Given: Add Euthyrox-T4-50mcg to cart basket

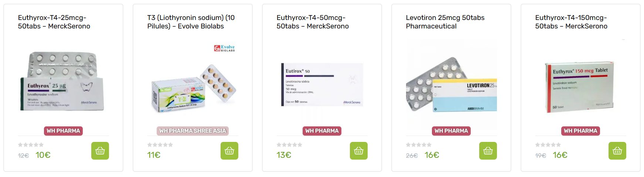Looking at the screenshot, I should (358, 151).
